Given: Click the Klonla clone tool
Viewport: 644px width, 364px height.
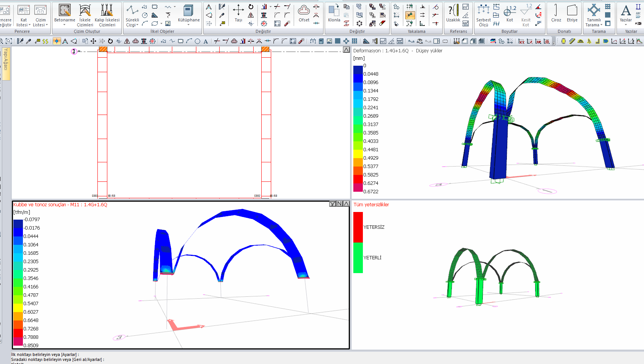Looking at the screenshot, I should point(334,13).
